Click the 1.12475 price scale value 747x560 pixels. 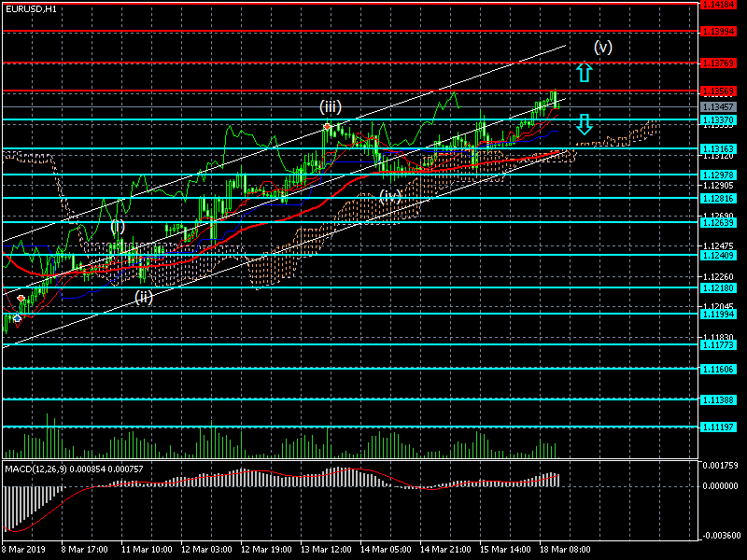coord(718,246)
